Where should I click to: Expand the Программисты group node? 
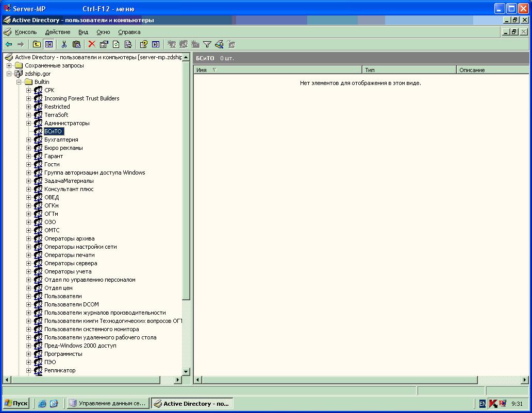coord(29,354)
